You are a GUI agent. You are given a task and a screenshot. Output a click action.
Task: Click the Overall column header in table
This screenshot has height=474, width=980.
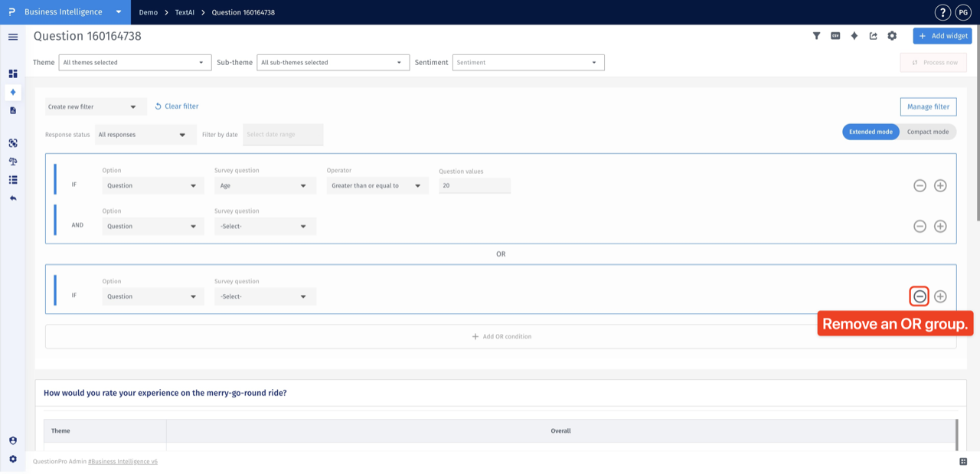[x=561, y=430]
